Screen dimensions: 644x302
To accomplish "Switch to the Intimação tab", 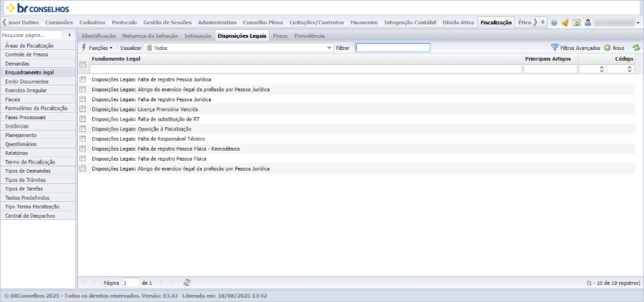I will pos(197,36).
